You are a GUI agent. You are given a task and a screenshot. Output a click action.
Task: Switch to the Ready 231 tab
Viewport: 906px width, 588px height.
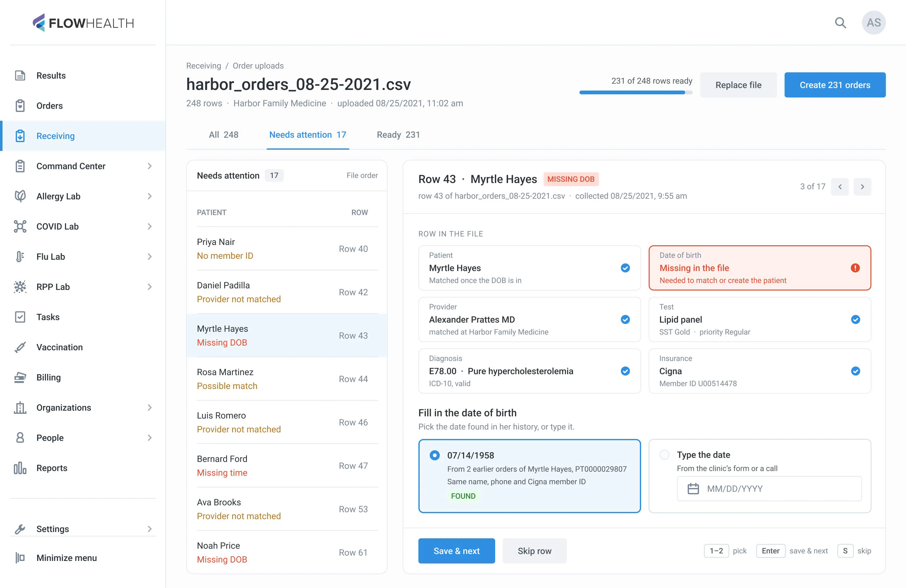398,135
